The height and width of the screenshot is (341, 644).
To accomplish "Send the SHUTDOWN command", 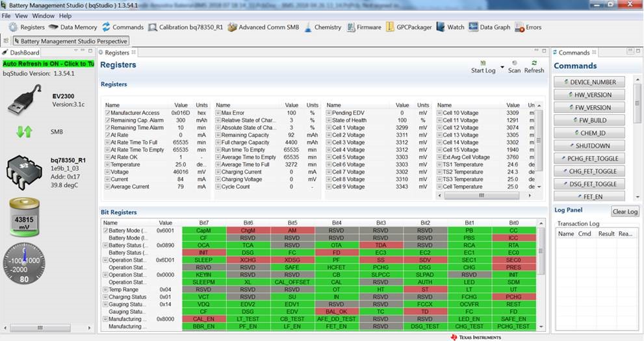I will tap(589, 145).
